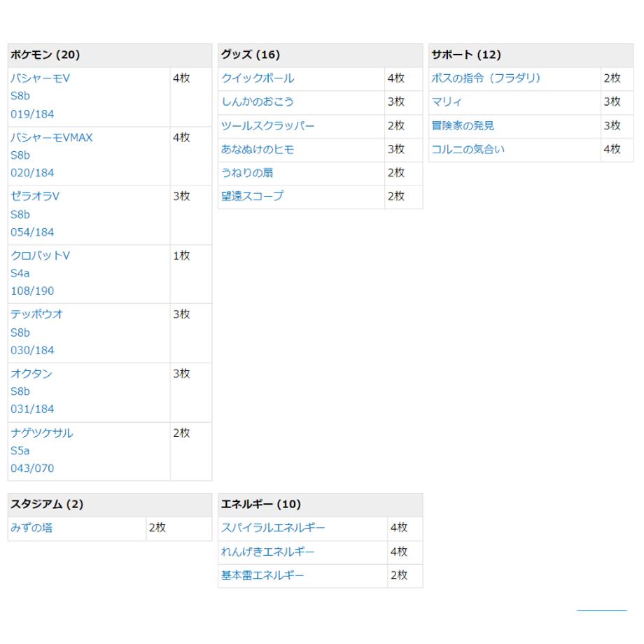Open the スパイラルエネルギー link
The width and height of the screenshot is (644, 644).
tap(273, 527)
